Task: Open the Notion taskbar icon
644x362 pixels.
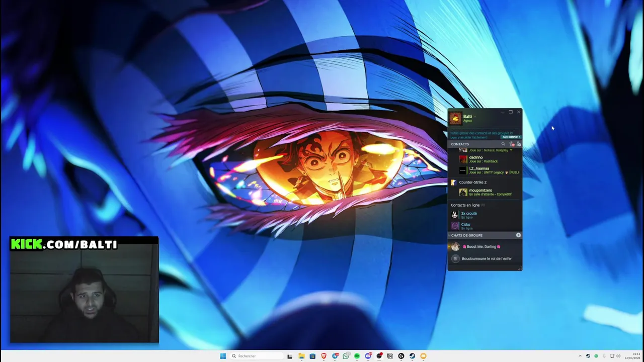Action: coord(390,356)
